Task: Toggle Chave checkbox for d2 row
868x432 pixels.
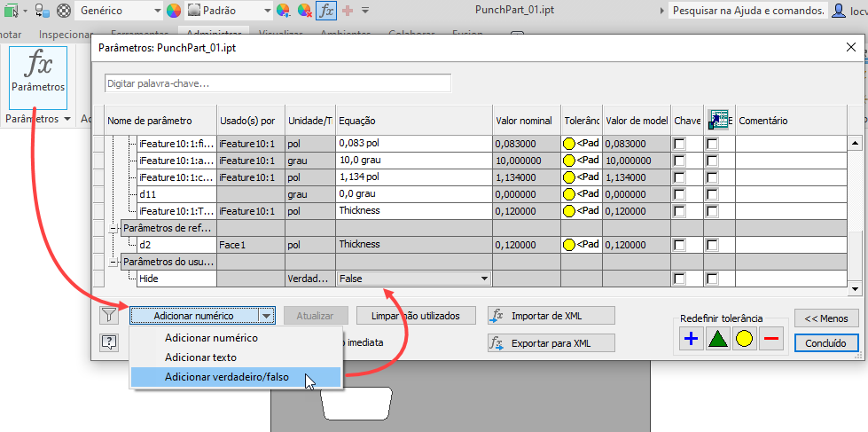Action: point(678,246)
